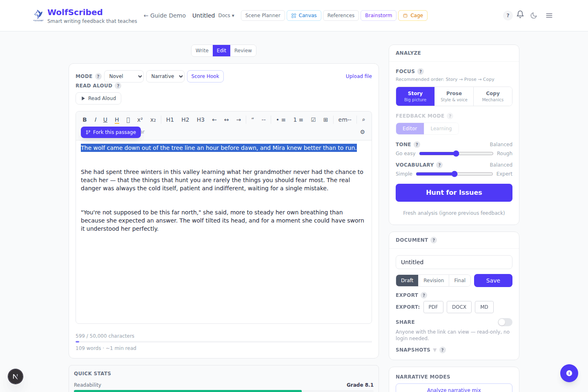Select Learning feedback mode

(x=441, y=129)
